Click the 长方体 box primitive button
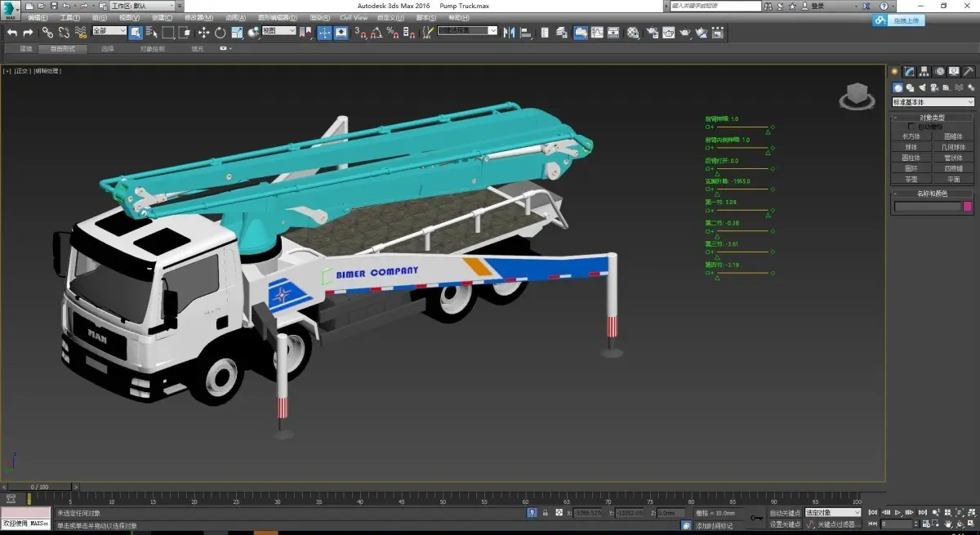980x535 pixels. (x=911, y=136)
